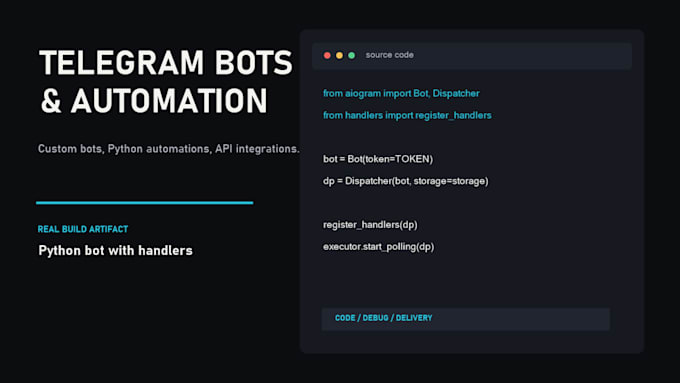
Task: Click the 'REAL BUILD ARTIFACT' label
Action: [x=83, y=229]
